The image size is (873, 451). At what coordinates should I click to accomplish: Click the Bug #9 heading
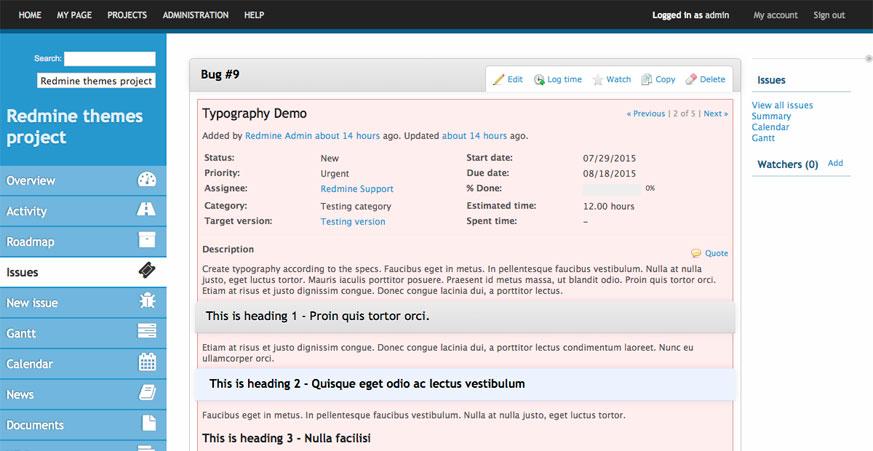(220, 75)
